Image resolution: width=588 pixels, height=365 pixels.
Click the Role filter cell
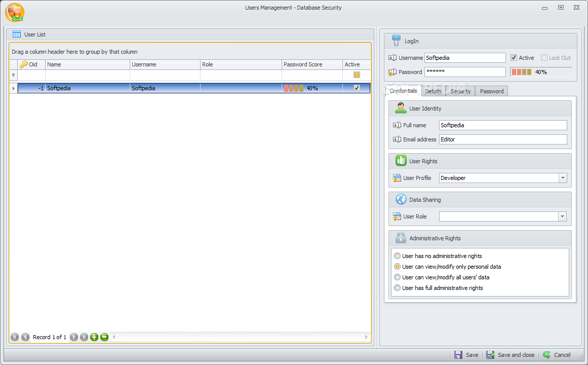241,75
